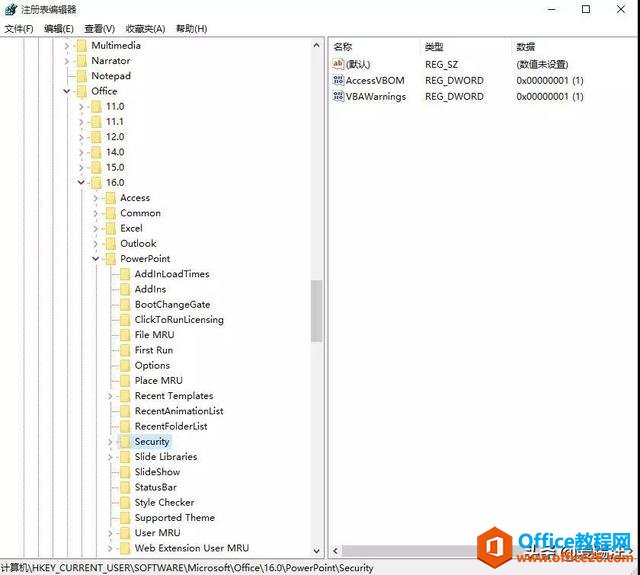Expand the Narrator key

point(67,61)
